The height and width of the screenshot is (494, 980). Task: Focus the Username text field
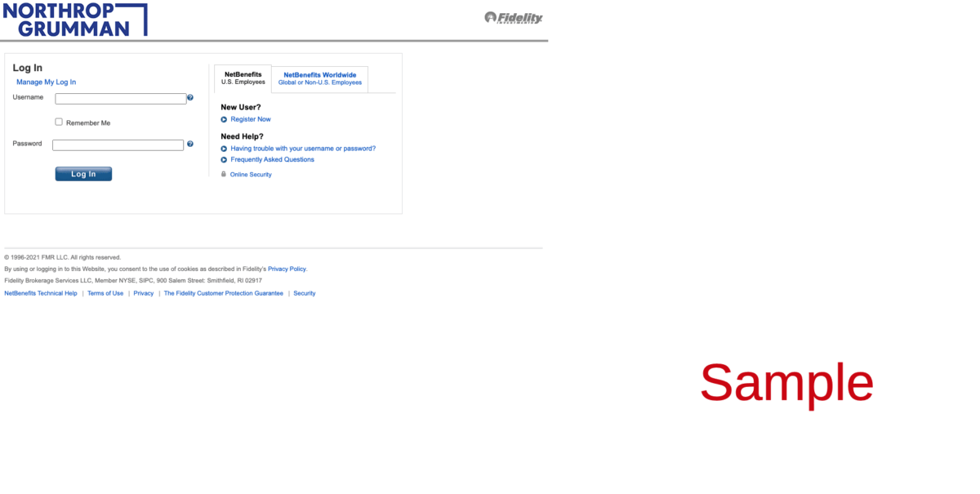pyautogui.click(x=121, y=99)
